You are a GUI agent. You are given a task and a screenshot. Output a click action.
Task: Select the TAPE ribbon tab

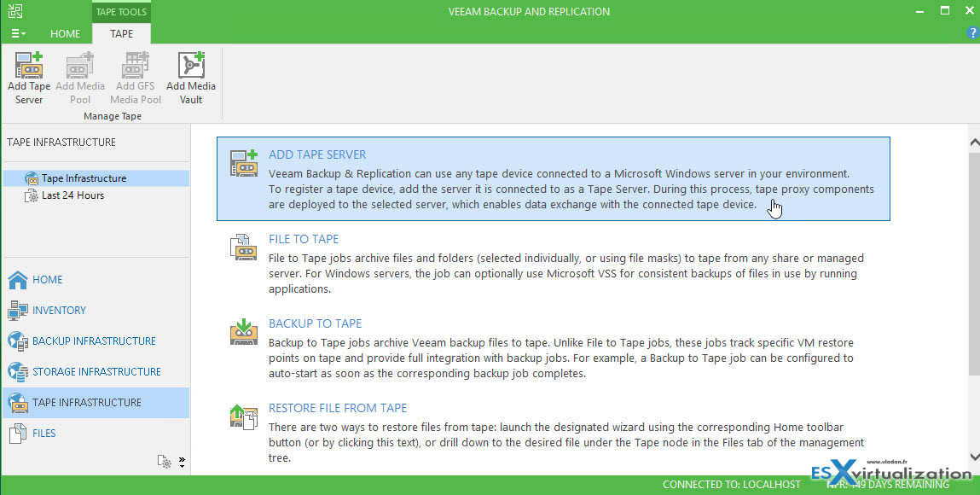(121, 34)
